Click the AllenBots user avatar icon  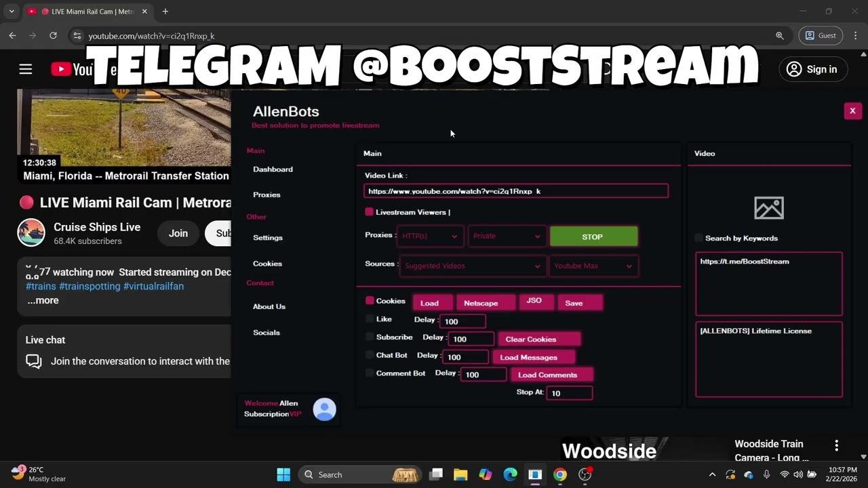(x=324, y=409)
